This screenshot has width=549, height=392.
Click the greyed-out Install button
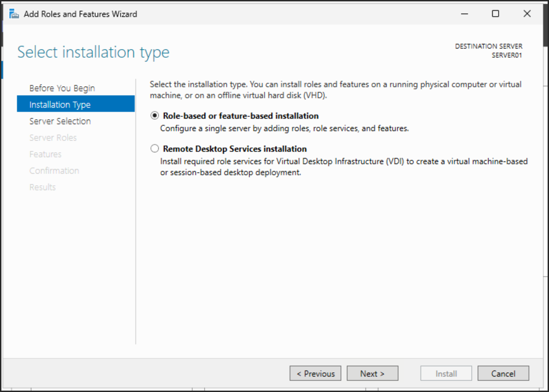[446, 374]
